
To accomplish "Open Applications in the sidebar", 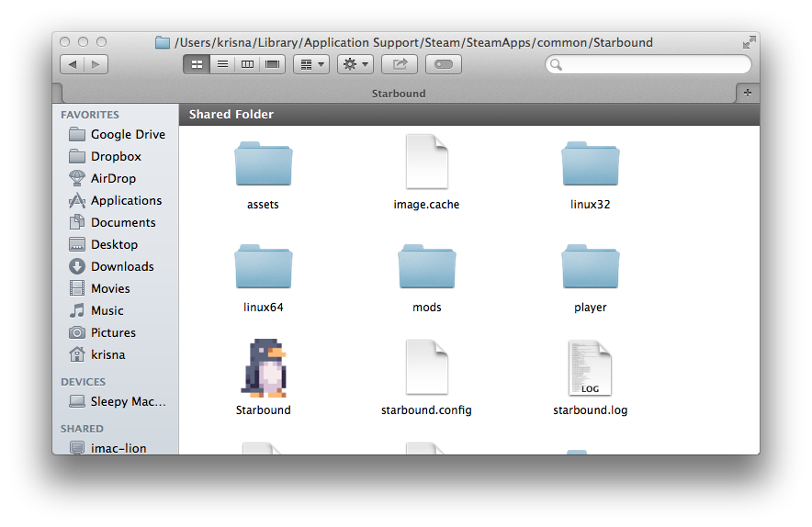I will [116, 200].
